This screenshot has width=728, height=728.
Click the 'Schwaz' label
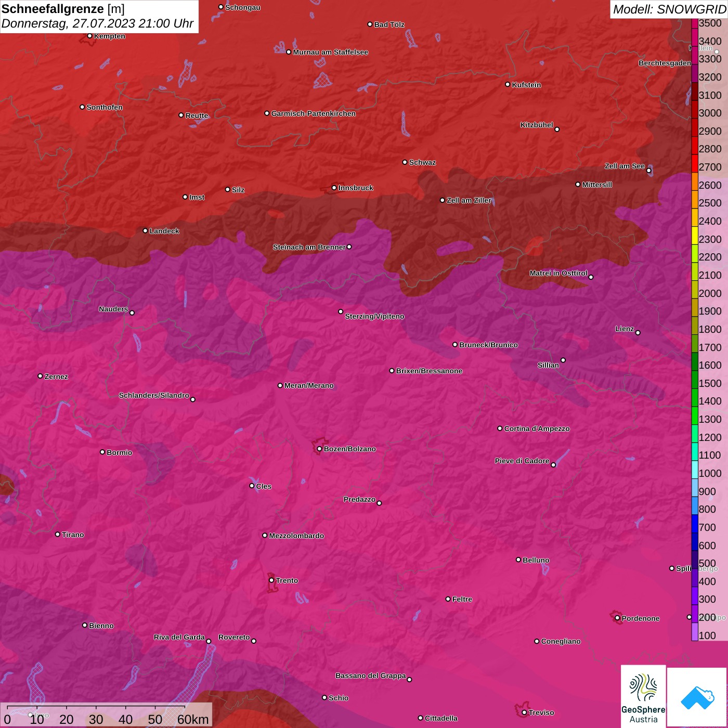pos(422,162)
